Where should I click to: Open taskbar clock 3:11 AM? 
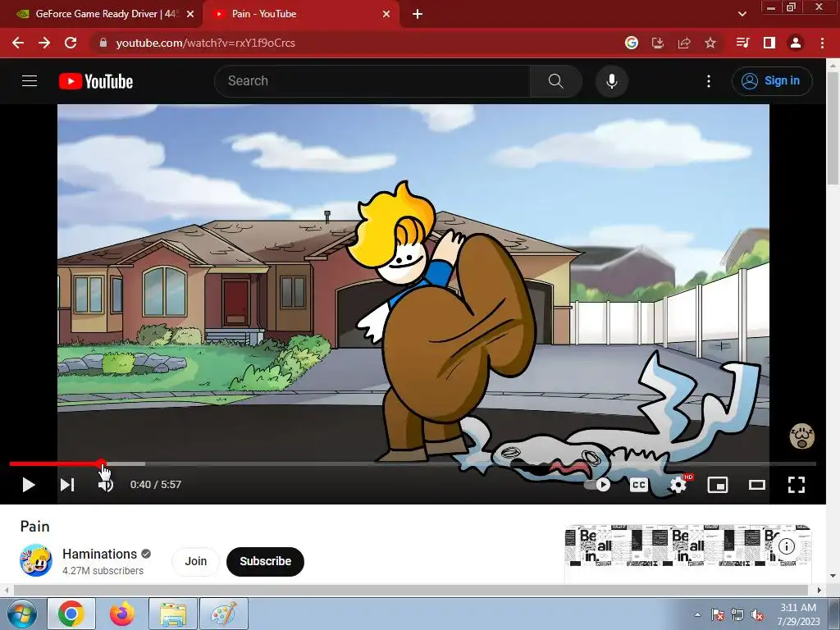pos(798,614)
